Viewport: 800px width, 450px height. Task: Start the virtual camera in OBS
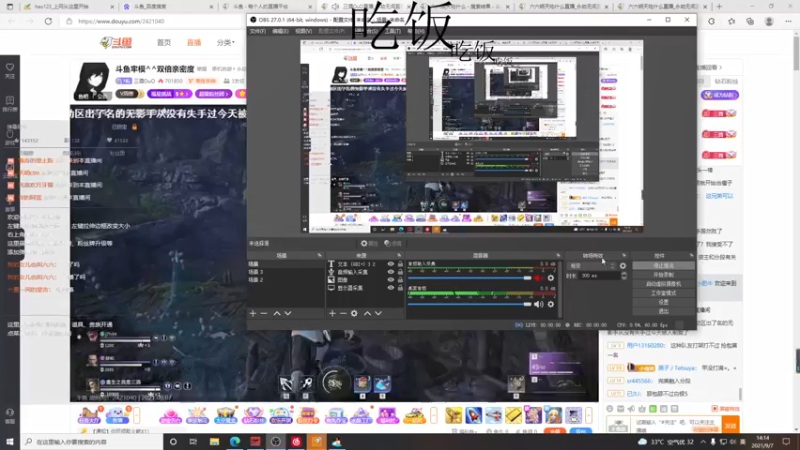[663, 284]
